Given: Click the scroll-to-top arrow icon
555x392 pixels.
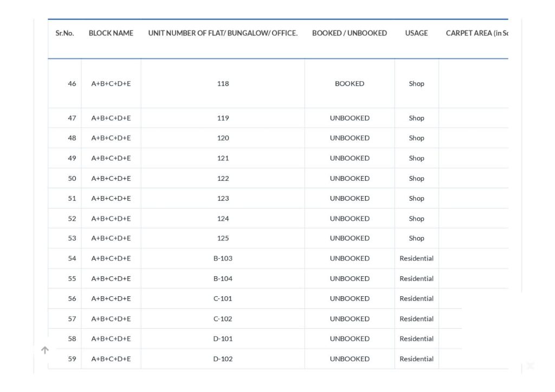Looking at the screenshot, I should (45, 350).
